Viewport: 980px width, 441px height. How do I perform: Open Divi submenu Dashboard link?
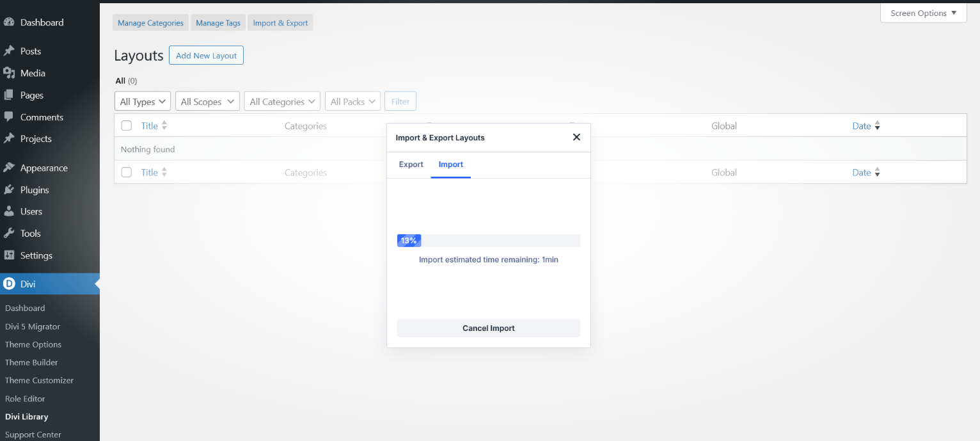25,308
